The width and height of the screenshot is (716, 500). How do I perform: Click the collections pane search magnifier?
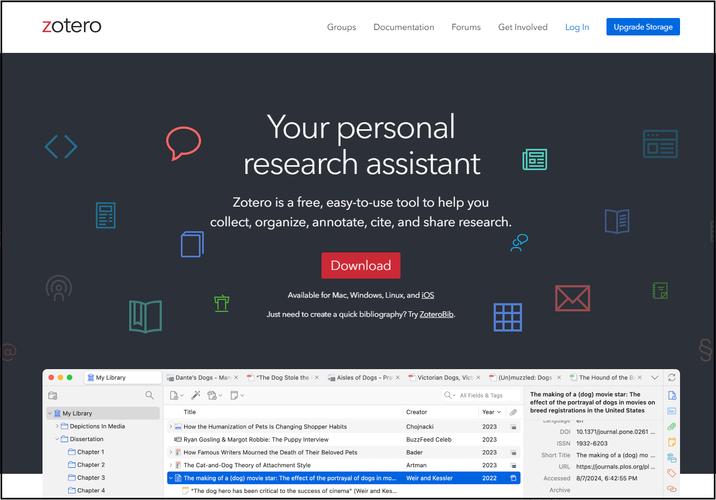149,395
